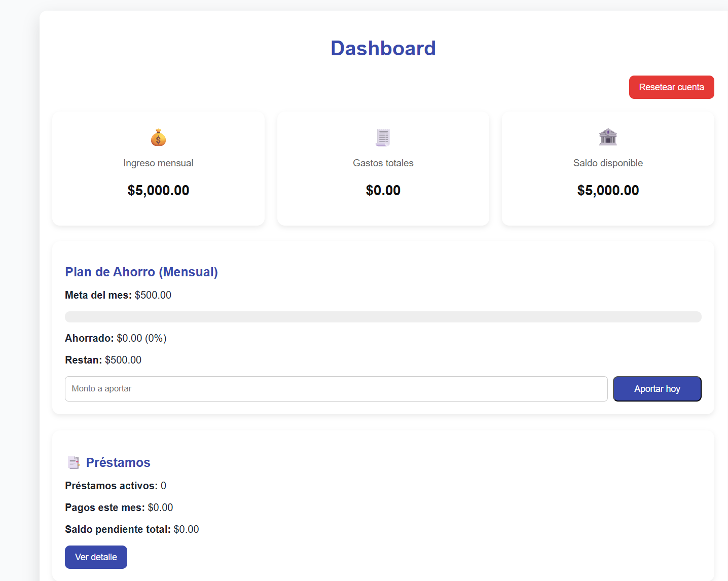The width and height of the screenshot is (728, 581).
Task: Select the Ingreso mensual amount $5,000.00
Action: [x=158, y=191]
